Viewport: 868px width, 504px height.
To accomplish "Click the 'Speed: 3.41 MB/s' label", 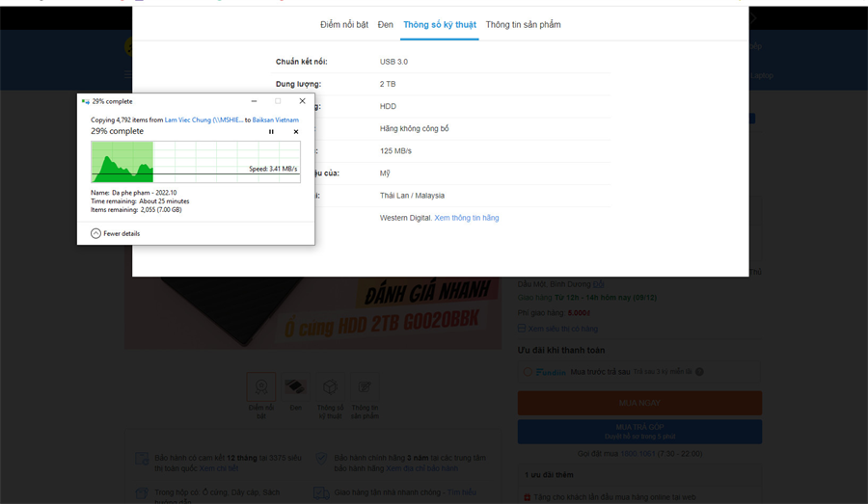I will 273,169.
